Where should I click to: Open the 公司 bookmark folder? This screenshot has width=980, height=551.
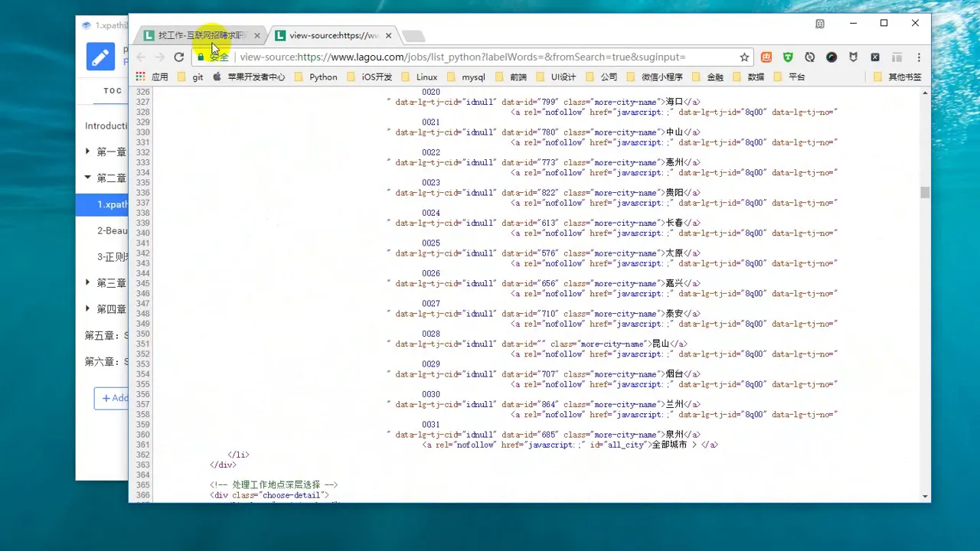601,77
